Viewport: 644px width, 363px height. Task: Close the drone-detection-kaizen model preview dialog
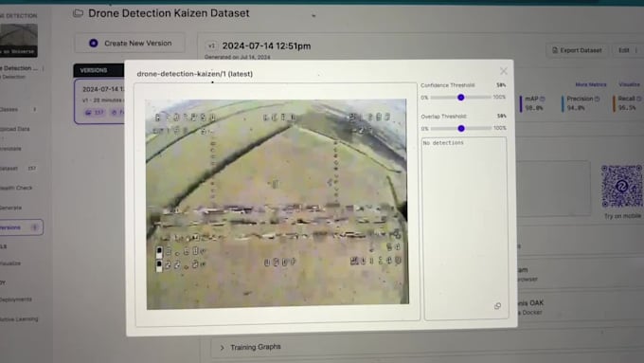[504, 71]
